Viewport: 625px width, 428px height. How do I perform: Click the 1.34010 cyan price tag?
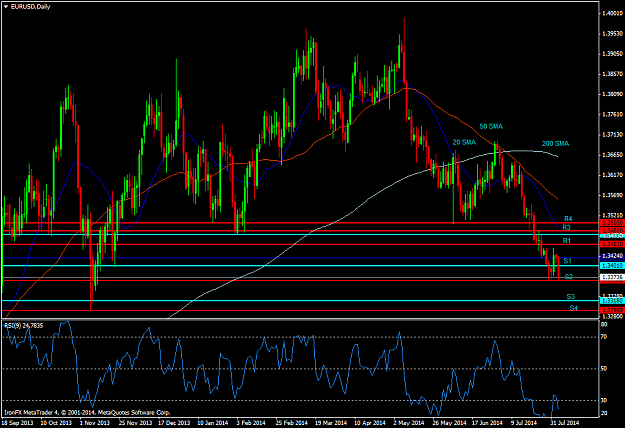point(611,265)
